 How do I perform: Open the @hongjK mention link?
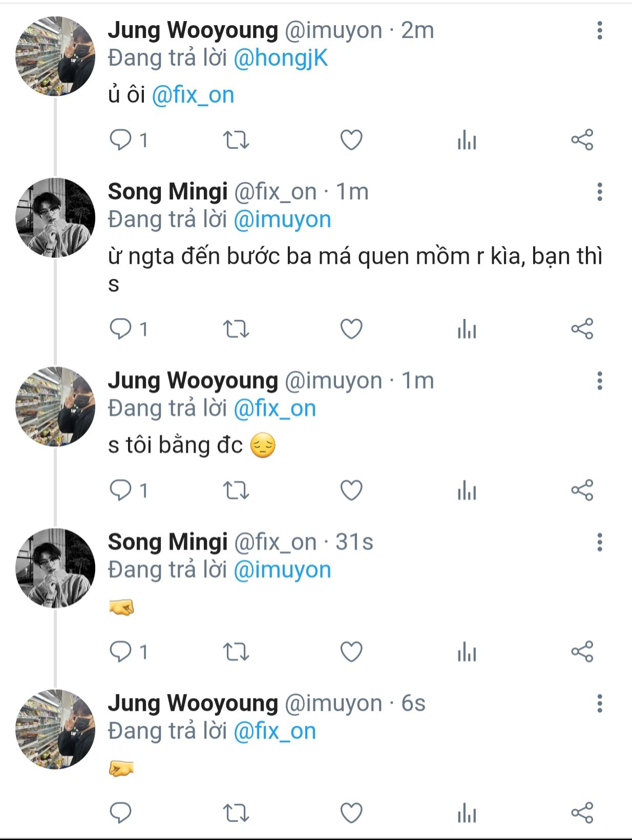click(281, 58)
